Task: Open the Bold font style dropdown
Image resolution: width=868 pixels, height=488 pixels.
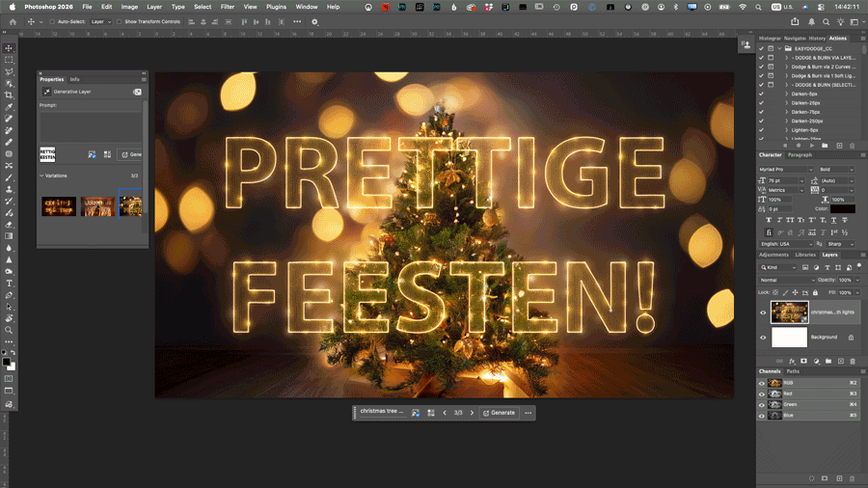Action: tap(836, 170)
